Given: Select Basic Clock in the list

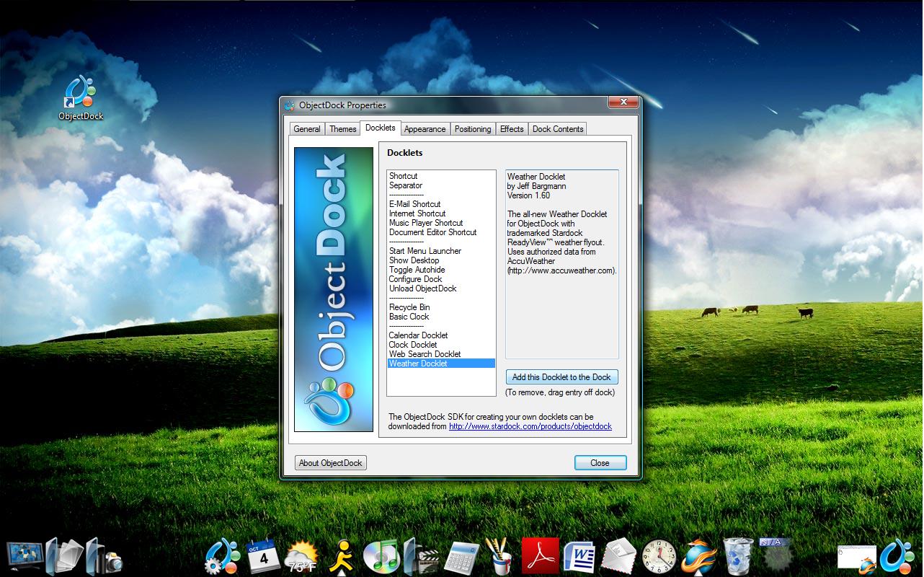Looking at the screenshot, I should click(x=409, y=317).
